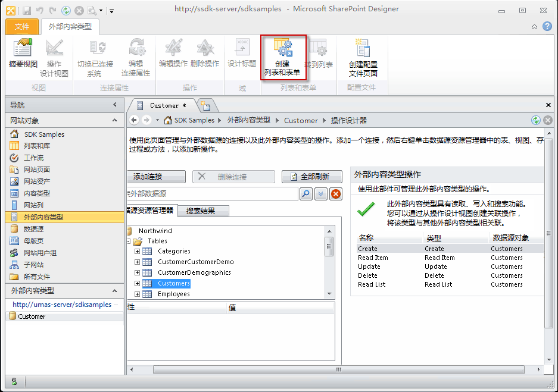Image resolution: width=558 pixels, height=392 pixels.
Task: Click 设计标题 ribbon button
Action: click(x=242, y=54)
